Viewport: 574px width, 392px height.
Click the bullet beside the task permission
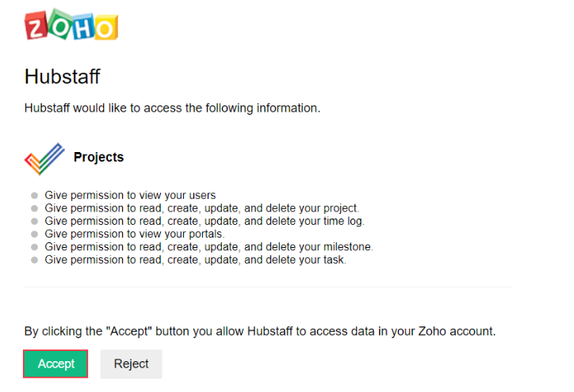click(34, 260)
